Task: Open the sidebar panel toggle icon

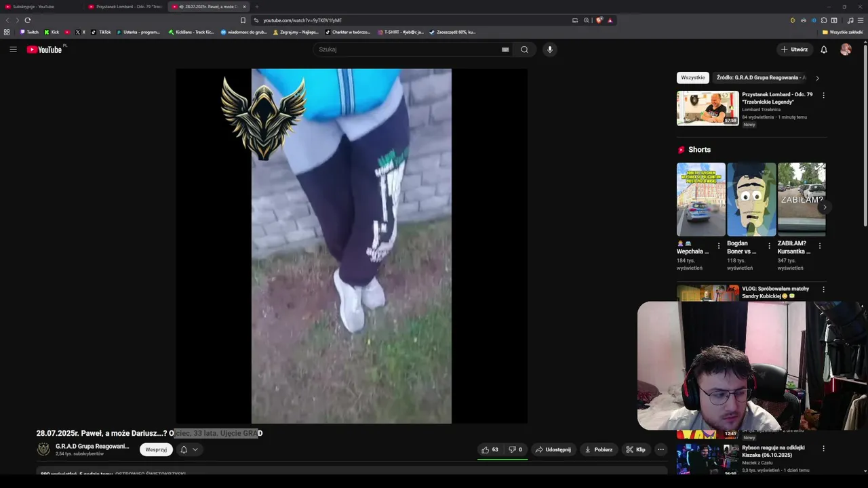Action: tap(834, 20)
